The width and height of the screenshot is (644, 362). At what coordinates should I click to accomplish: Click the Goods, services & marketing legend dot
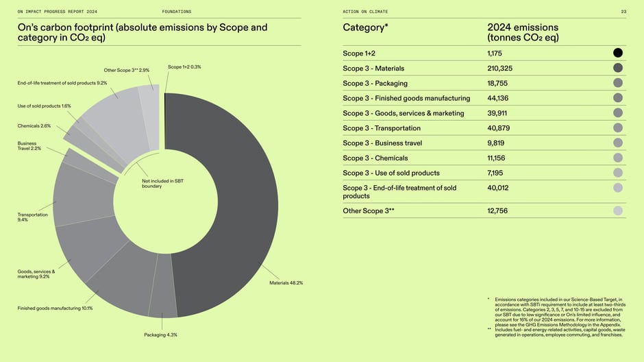coord(618,112)
